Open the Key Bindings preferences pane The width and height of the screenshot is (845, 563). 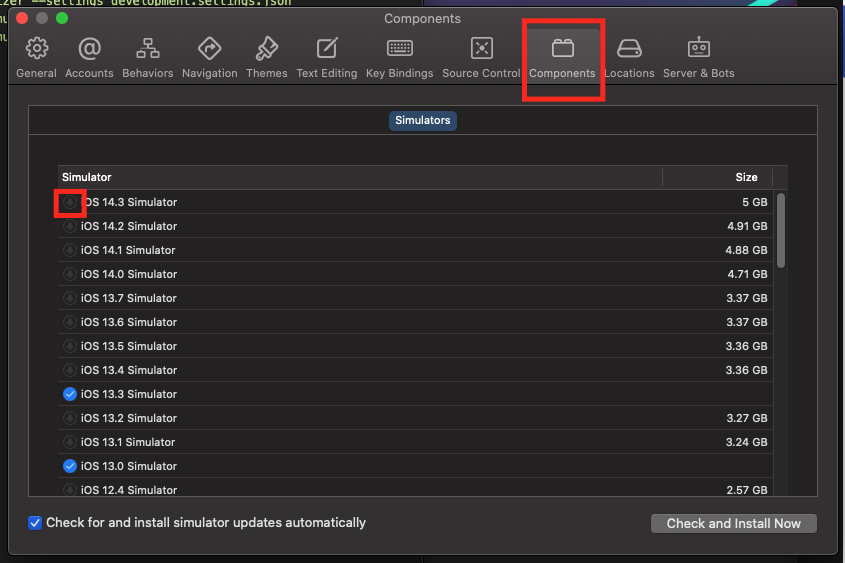tap(399, 57)
